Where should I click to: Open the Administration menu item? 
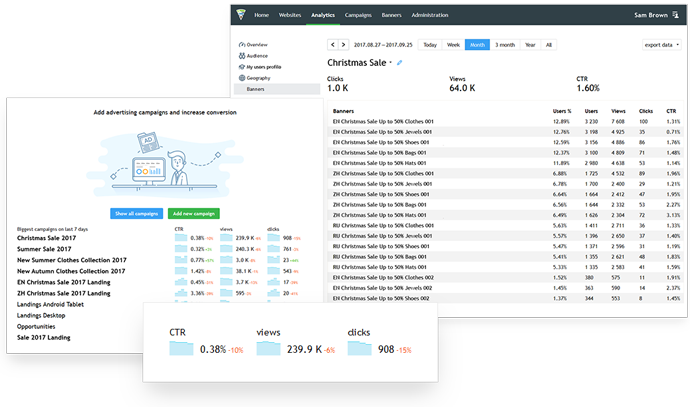(429, 15)
